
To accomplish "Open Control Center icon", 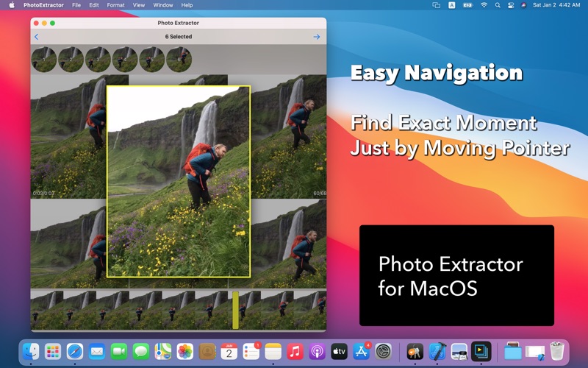I will [x=511, y=5].
